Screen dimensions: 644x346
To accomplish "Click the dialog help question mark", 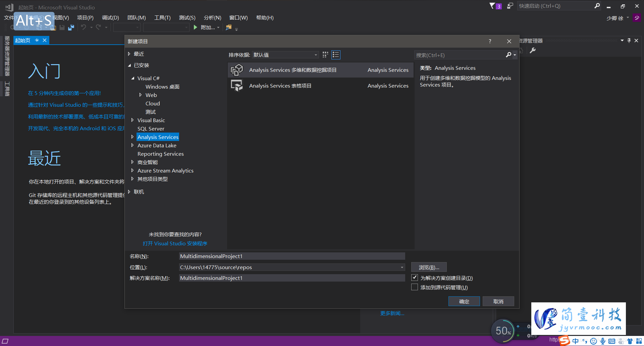I will 490,41.
